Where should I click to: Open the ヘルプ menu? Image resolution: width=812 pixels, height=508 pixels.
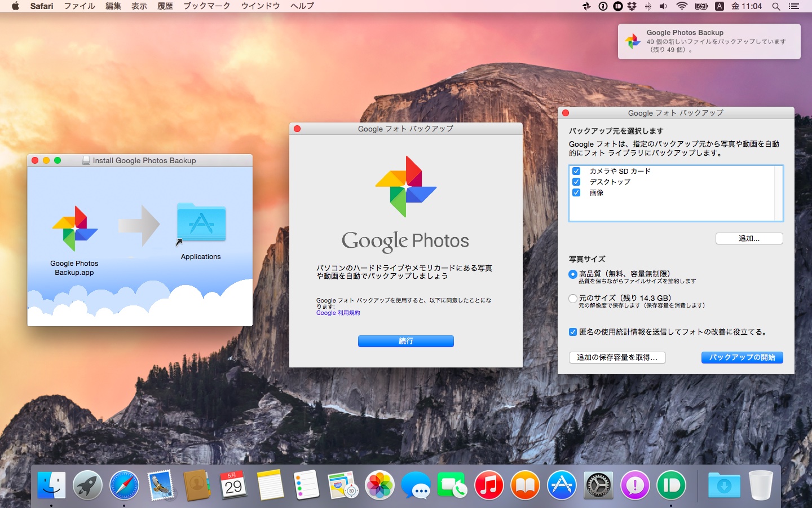tap(302, 6)
